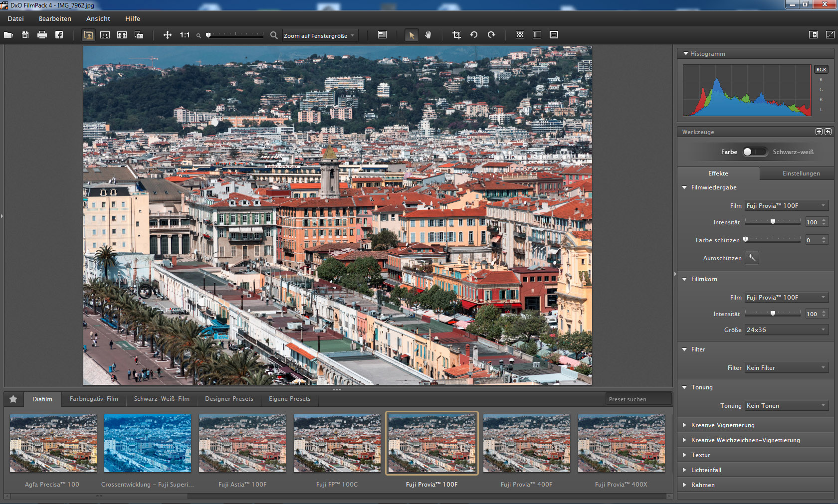The width and height of the screenshot is (838, 504).
Task: Switch to the Einstellungen tab
Action: (801, 173)
